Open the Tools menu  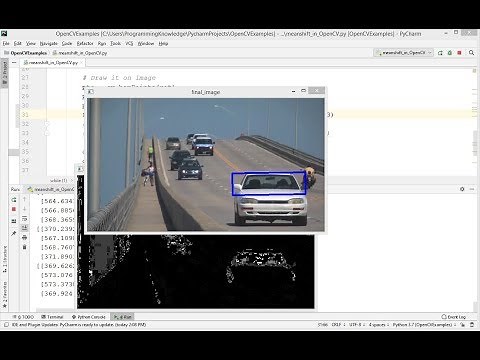116,43
